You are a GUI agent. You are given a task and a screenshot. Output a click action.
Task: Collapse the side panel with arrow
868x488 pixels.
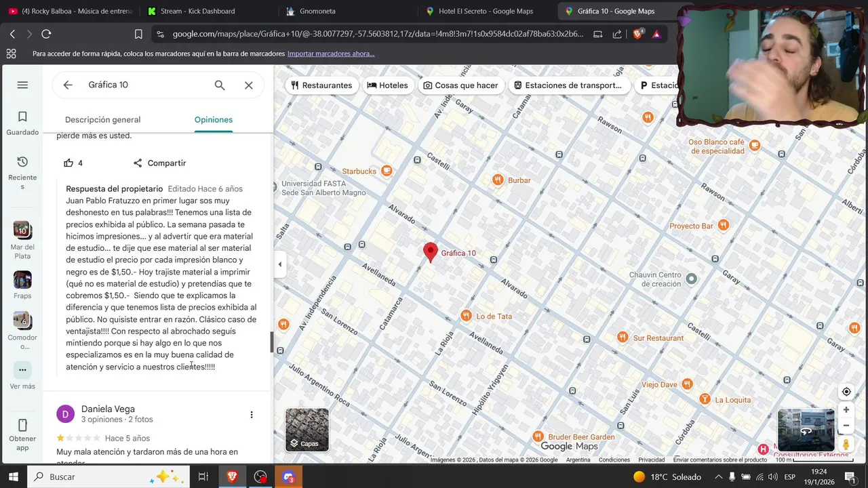point(280,264)
